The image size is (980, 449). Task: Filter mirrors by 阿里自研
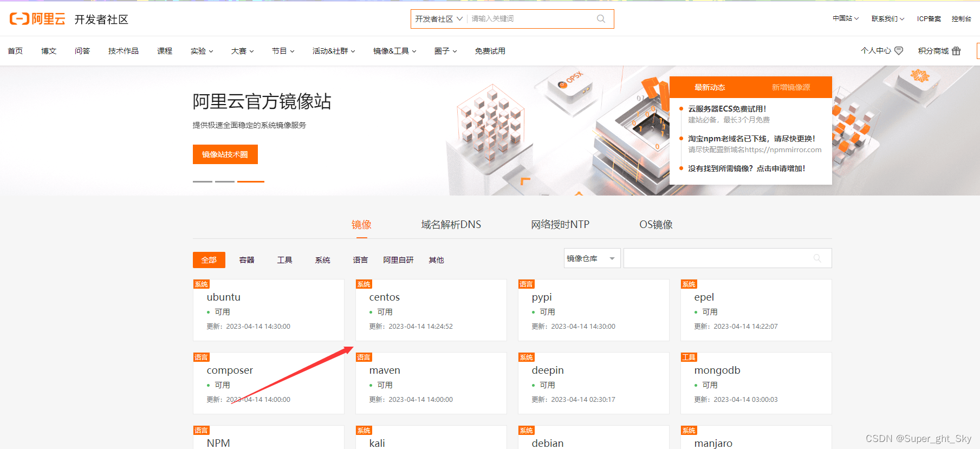[398, 260]
